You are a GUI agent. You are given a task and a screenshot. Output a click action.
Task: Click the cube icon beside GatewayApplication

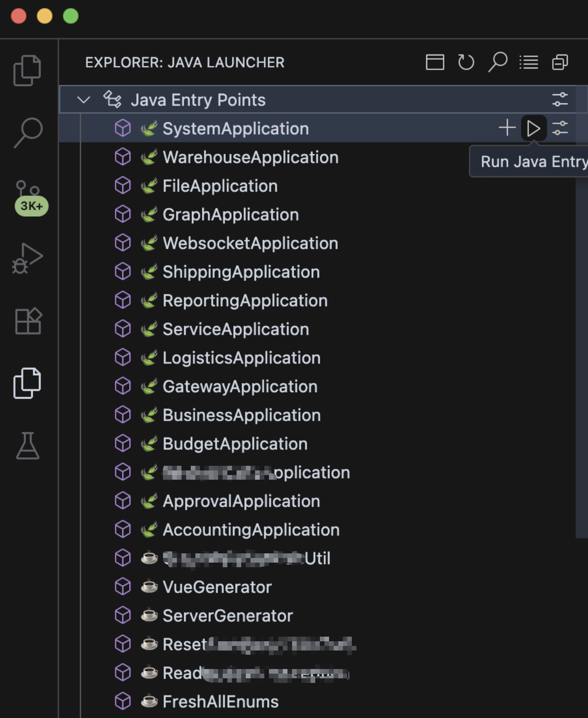click(x=123, y=386)
